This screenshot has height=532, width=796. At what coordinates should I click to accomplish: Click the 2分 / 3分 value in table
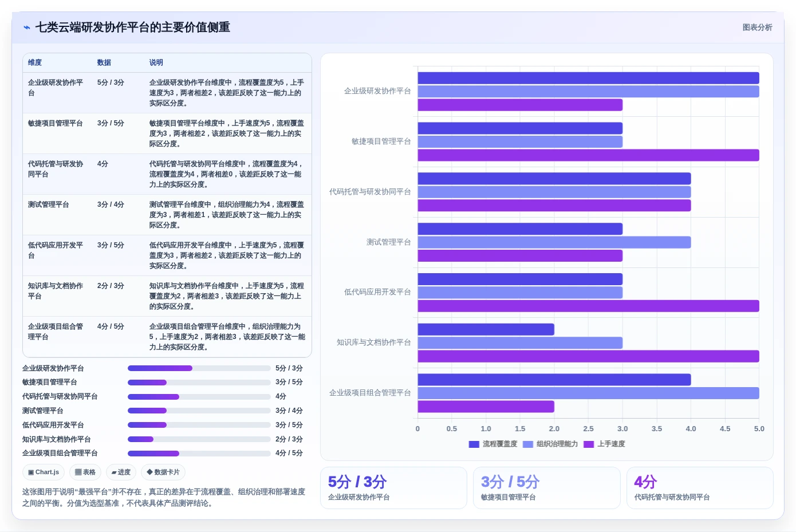coord(111,286)
